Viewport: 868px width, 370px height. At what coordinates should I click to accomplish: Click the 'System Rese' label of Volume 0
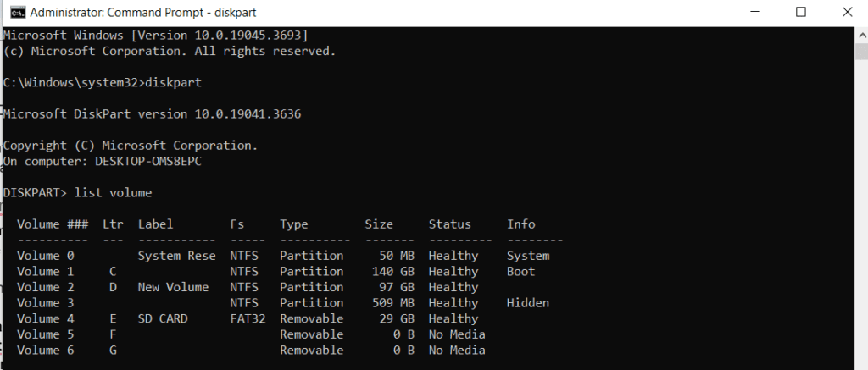176,256
